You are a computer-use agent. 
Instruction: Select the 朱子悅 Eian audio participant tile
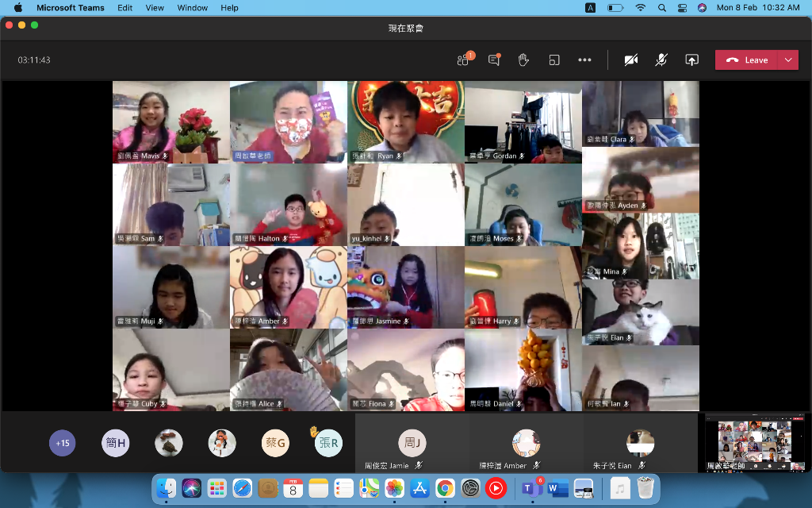click(x=640, y=443)
